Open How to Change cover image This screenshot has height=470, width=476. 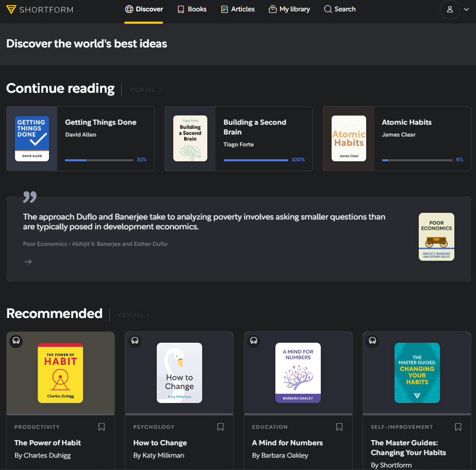coord(179,373)
